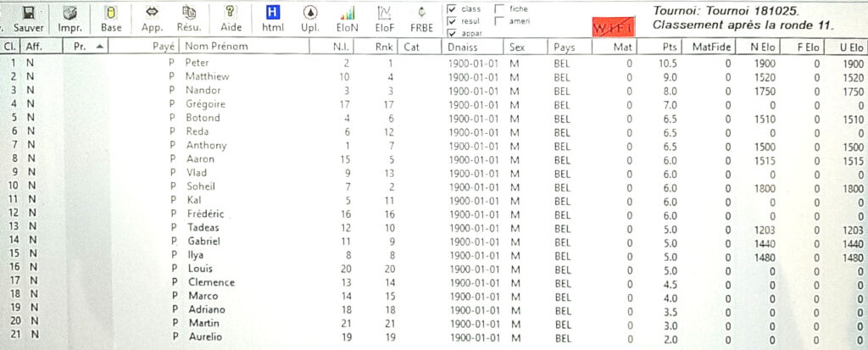Select the row for player Soheil
This screenshot has height=350, width=868.
434,186
